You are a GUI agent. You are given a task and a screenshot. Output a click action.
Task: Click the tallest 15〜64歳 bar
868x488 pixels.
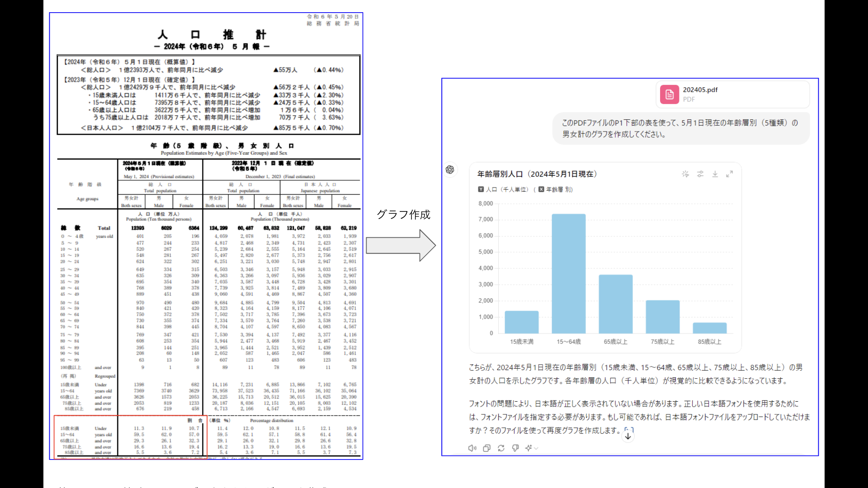(x=569, y=274)
